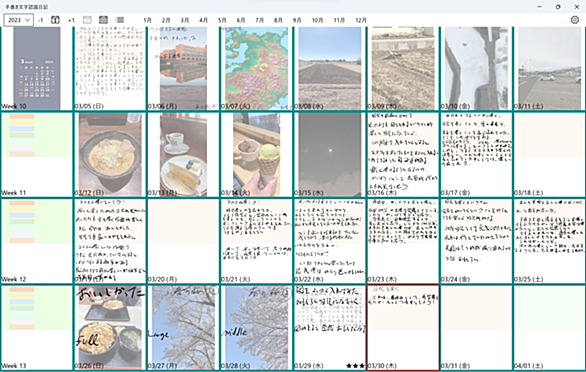Open settings with the gear icon
This screenshot has height=372, width=586.
[x=575, y=20]
